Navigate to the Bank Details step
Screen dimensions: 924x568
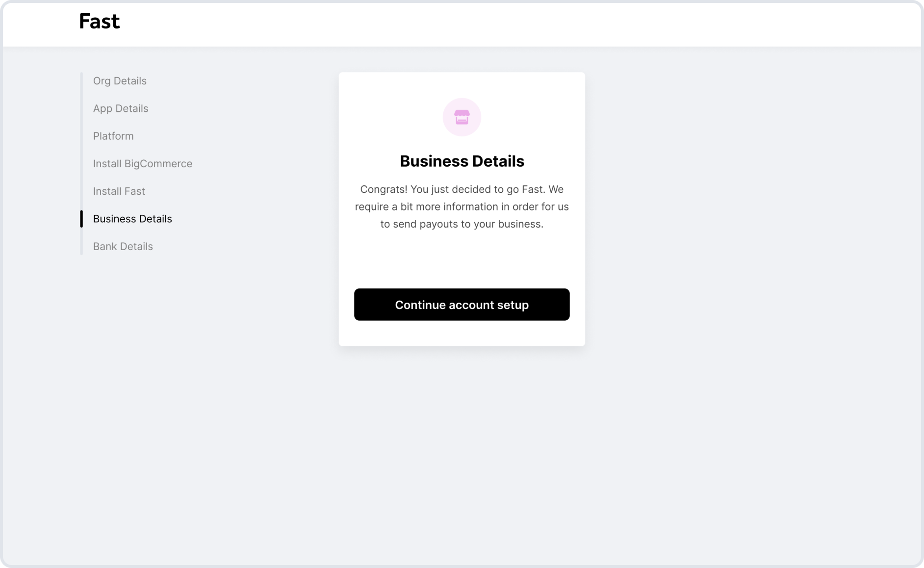[123, 246]
